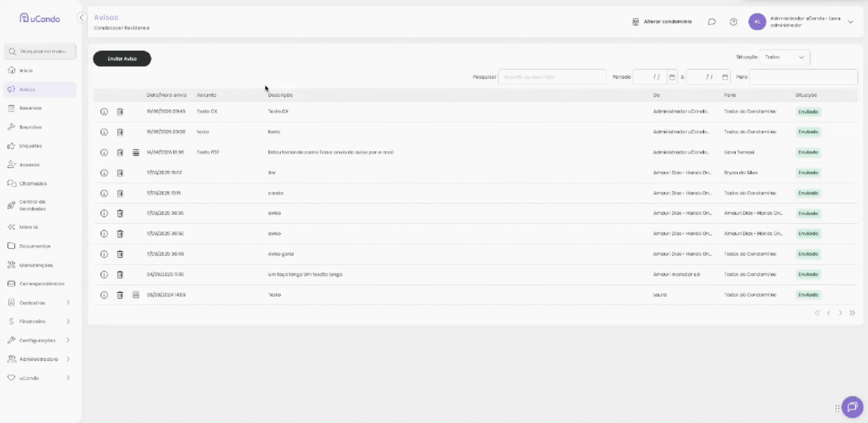Open calendar picker for start date
The height and width of the screenshot is (423, 868).
tap(672, 77)
